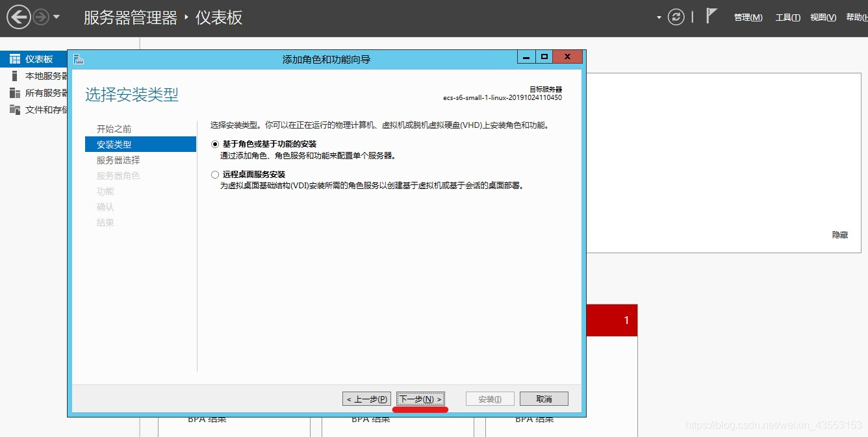Viewport: 868px width, 437px height.
Task: Click the forward navigation arrow icon
Action: 41,17
